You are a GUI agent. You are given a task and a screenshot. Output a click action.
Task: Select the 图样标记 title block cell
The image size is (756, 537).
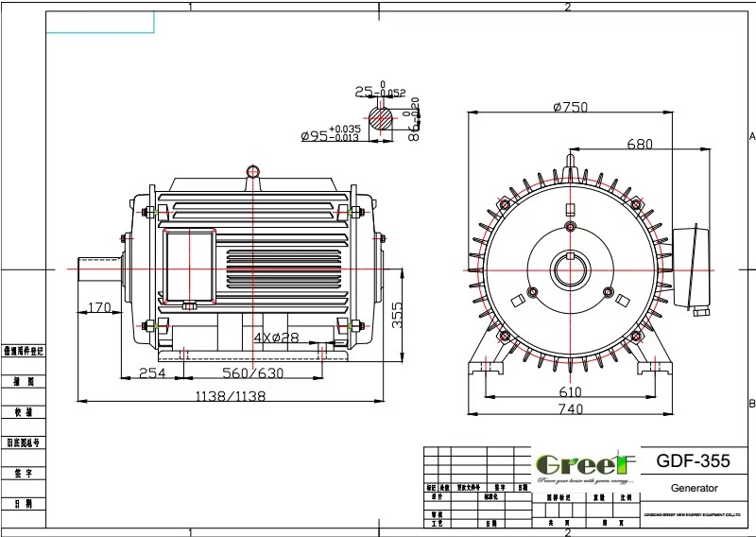[558, 497]
